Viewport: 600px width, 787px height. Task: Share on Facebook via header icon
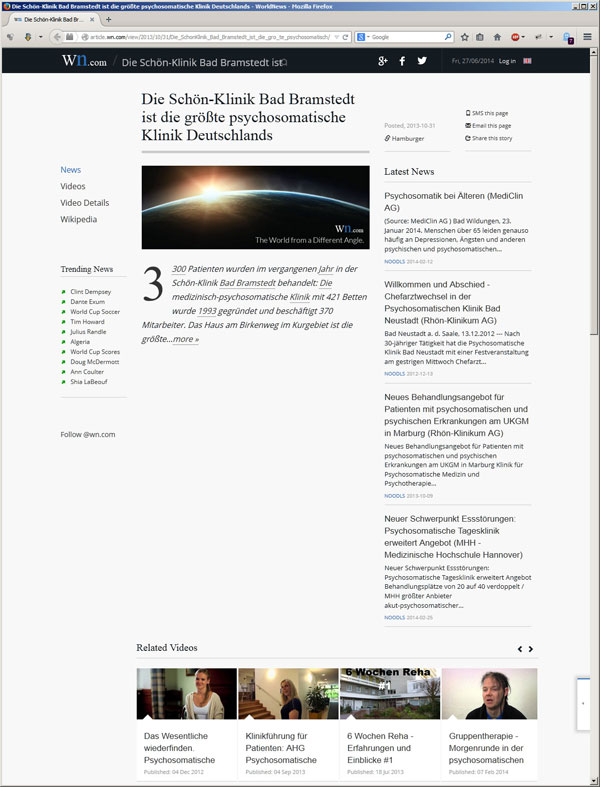(402, 61)
